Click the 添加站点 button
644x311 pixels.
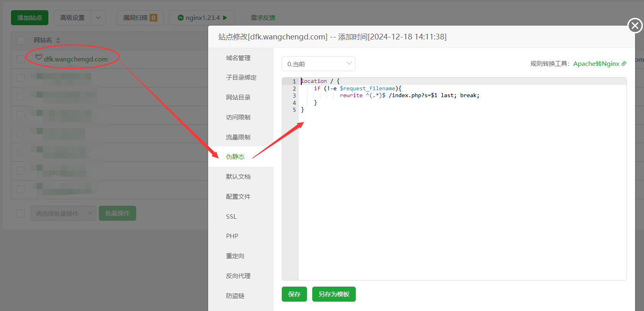(x=30, y=17)
